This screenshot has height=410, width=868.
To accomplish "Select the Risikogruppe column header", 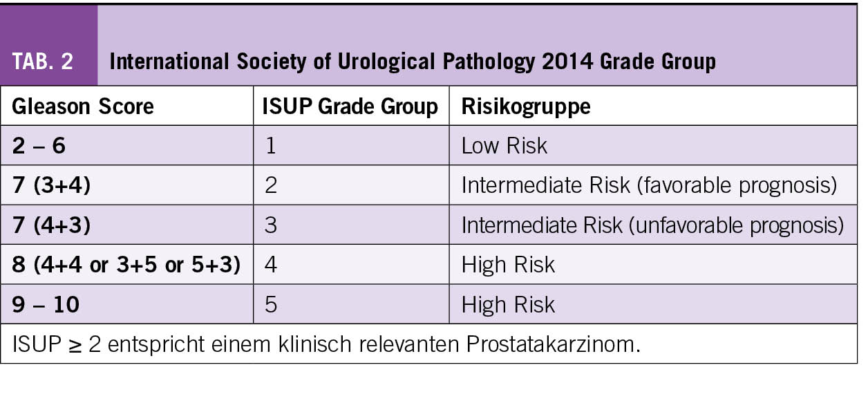I will pos(526,106).
